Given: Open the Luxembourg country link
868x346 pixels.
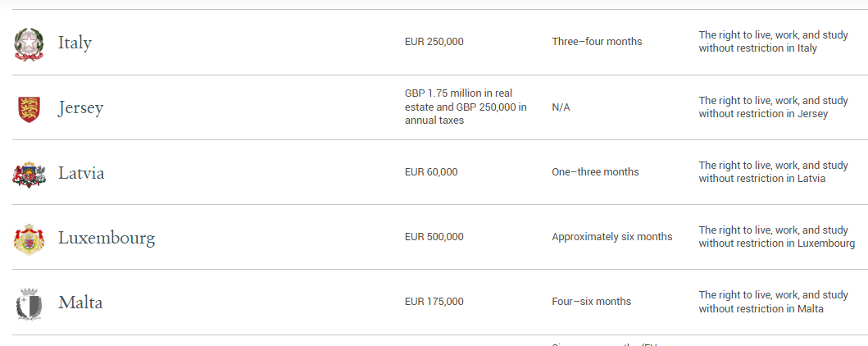Looking at the screenshot, I should coord(107,238).
